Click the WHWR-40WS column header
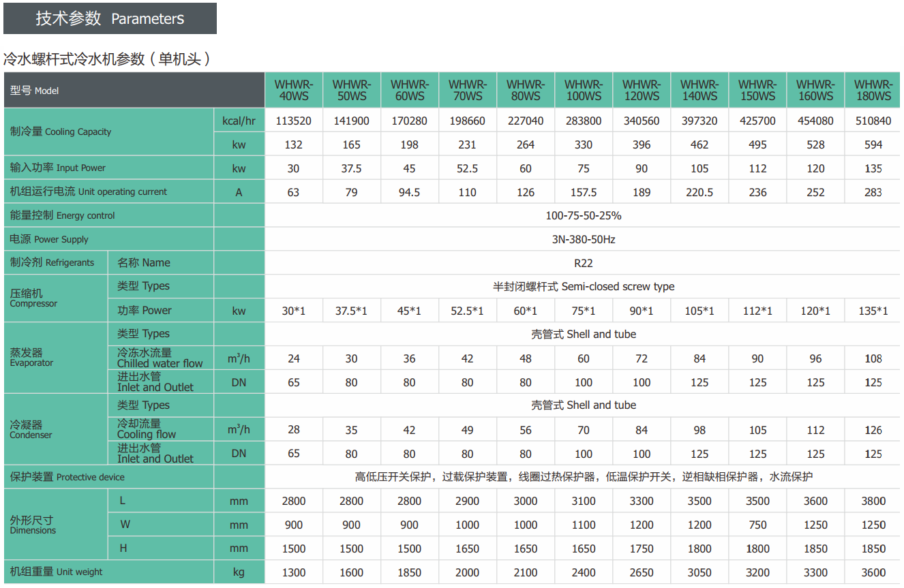Viewport: 904px width, 588px height. [293, 91]
